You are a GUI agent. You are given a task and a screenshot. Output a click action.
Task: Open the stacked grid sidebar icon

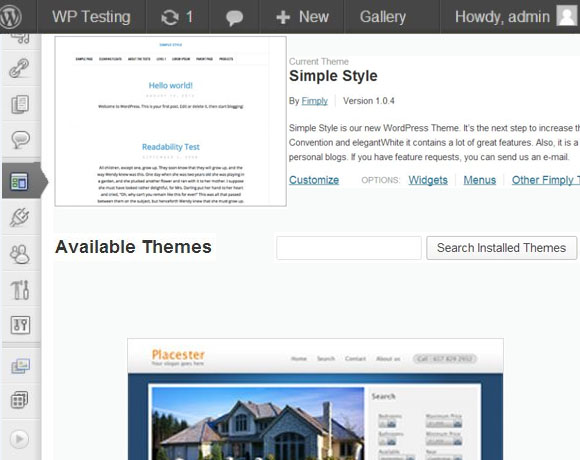tap(20, 400)
